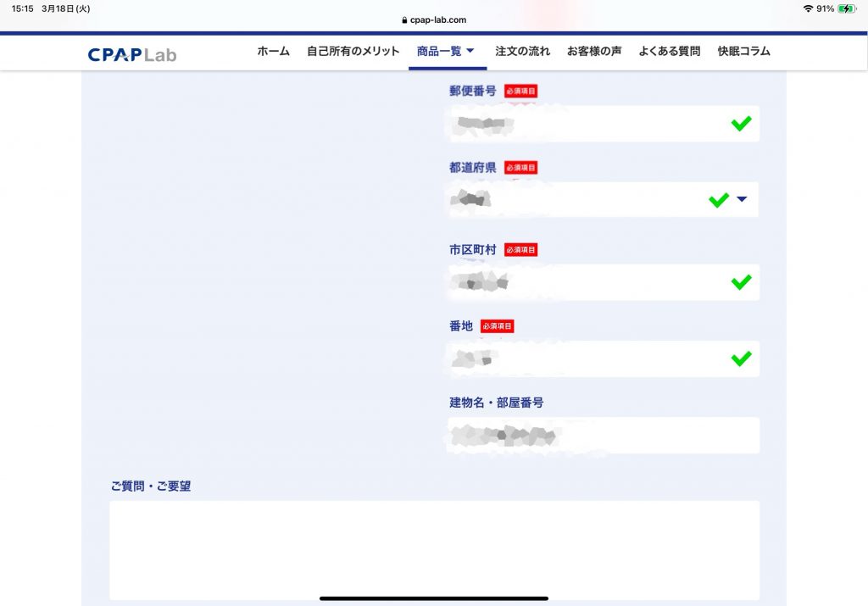Viewport: 868px width, 606px height.
Task: Go to 自己所有のメリット page
Action: tap(353, 51)
